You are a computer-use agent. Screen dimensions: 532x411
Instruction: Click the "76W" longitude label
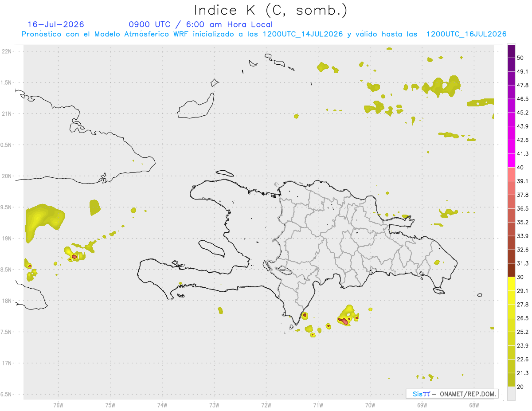pyautogui.click(x=58, y=405)
